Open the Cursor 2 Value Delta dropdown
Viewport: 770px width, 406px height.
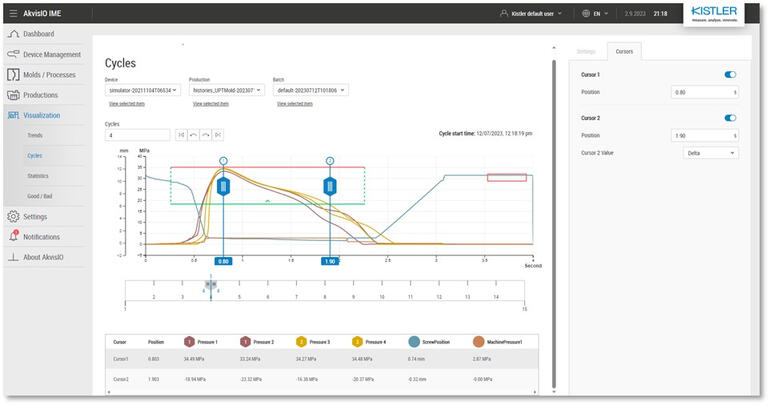(x=711, y=153)
